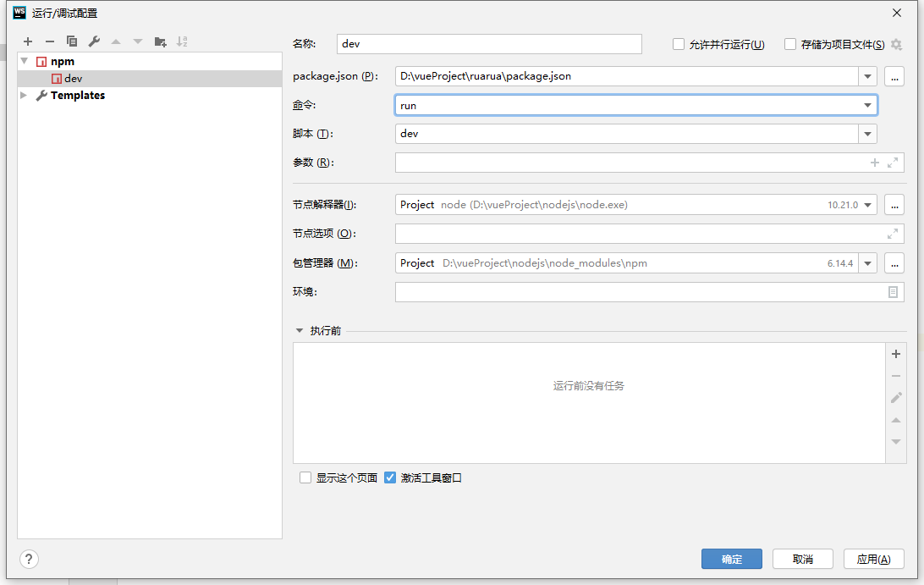Copy the dev configuration with duplicate icon
This screenshot has width=924, height=585.
[71, 41]
